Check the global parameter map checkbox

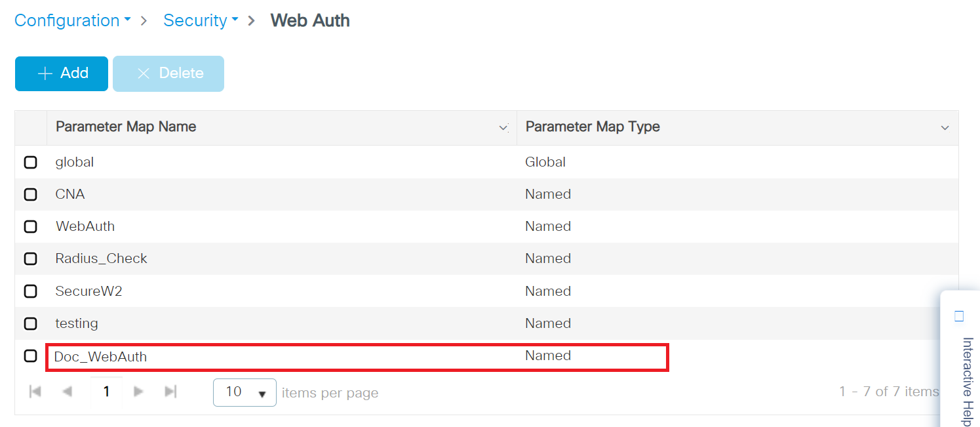point(31,162)
